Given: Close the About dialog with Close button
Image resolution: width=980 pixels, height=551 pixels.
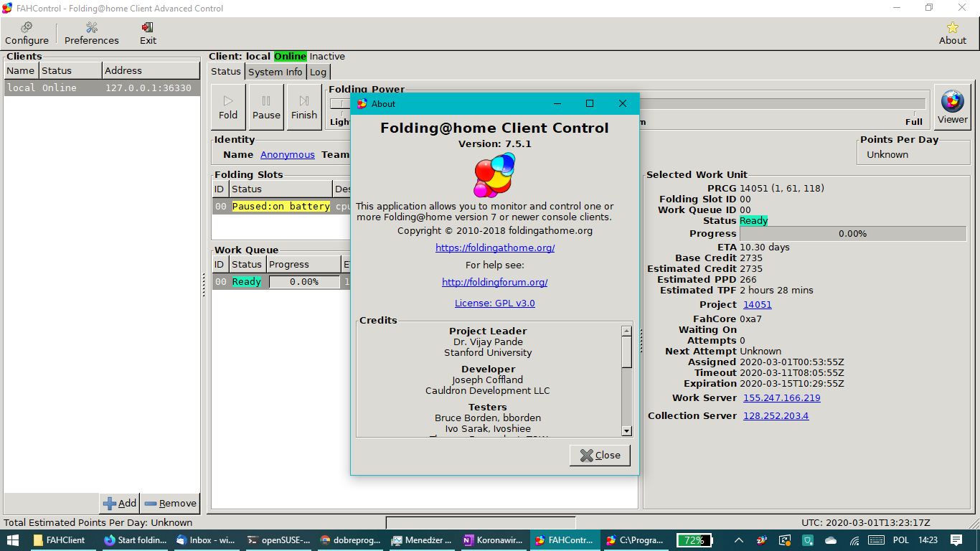Looking at the screenshot, I should tap(600, 455).
